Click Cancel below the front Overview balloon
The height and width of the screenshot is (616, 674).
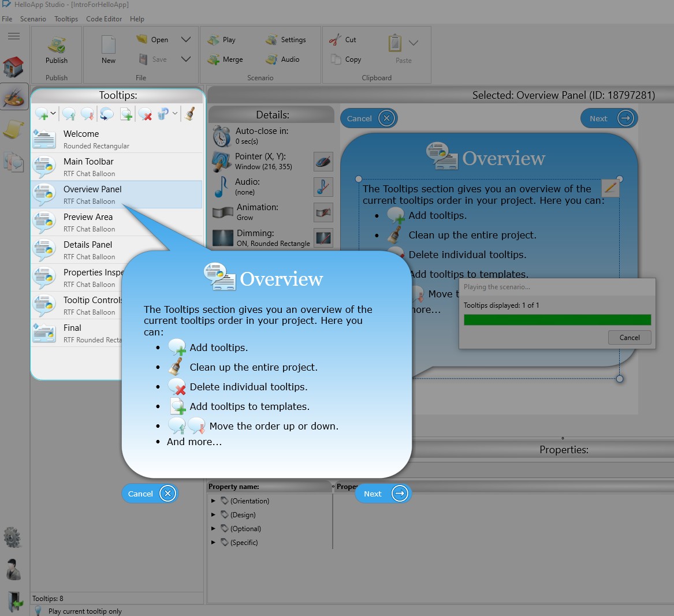150,494
